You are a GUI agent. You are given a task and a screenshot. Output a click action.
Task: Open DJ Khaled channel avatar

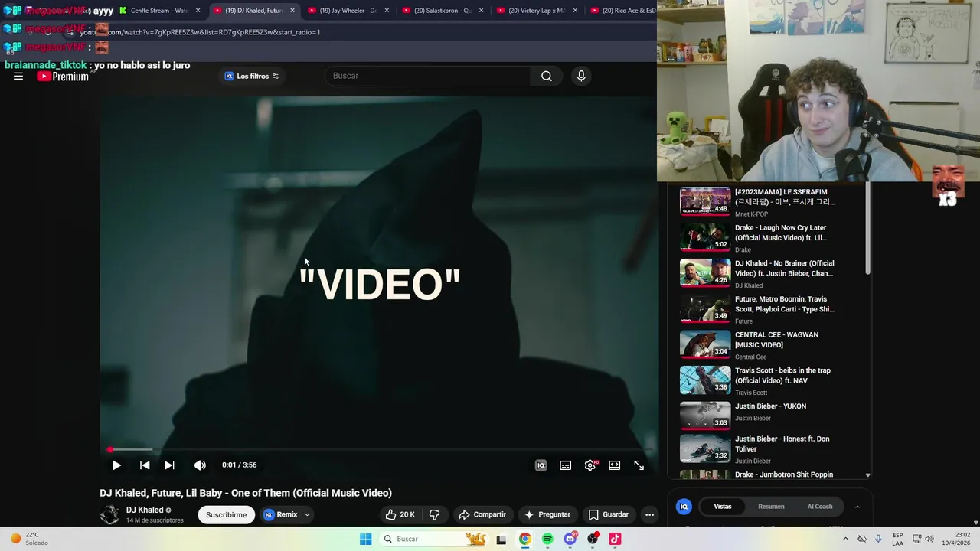point(109,514)
